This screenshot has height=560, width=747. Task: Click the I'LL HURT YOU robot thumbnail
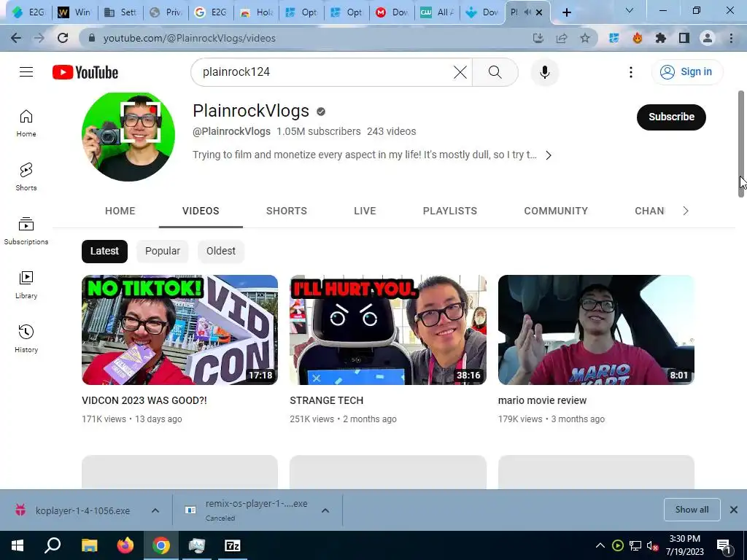tap(388, 330)
